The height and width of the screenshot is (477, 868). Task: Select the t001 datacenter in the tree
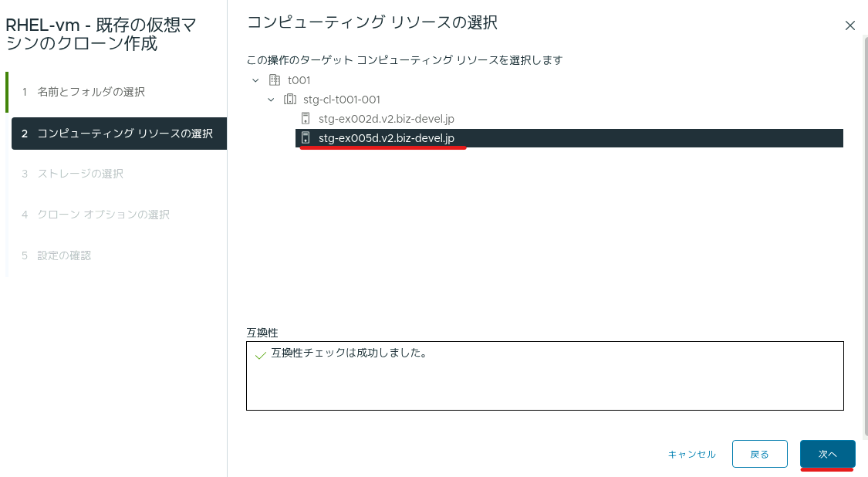pyautogui.click(x=299, y=80)
